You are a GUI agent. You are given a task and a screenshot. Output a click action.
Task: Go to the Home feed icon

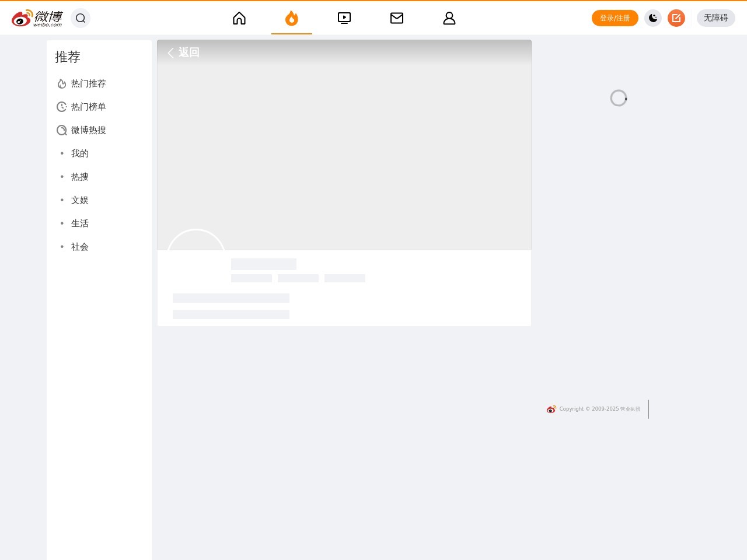(239, 18)
